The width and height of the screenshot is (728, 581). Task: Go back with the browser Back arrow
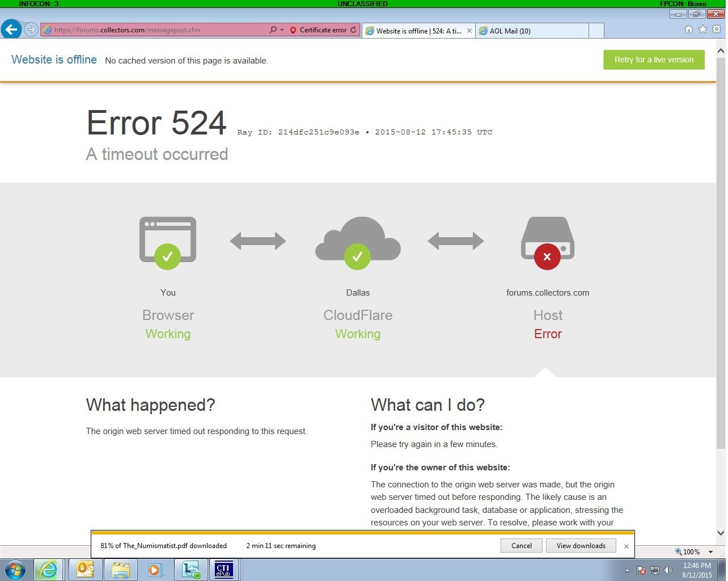[11, 30]
